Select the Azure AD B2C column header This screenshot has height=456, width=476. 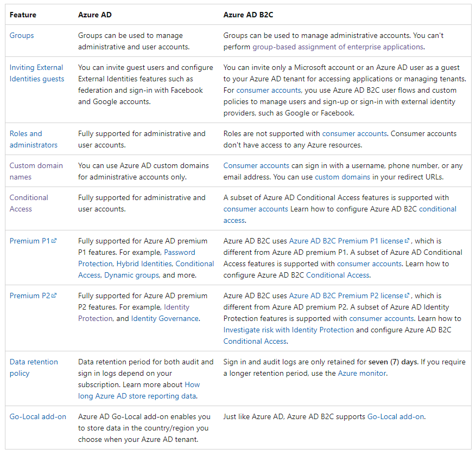[248, 15]
